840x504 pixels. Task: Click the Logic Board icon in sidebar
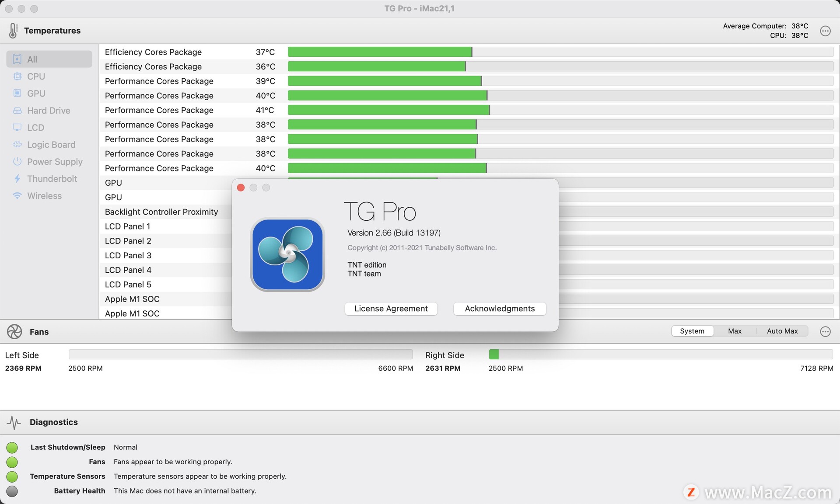[x=17, y=144]
